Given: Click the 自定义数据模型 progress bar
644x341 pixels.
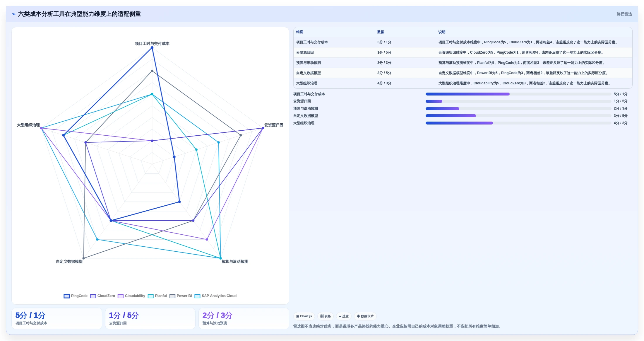Looking at the screenshot, I should coord(518,116).
